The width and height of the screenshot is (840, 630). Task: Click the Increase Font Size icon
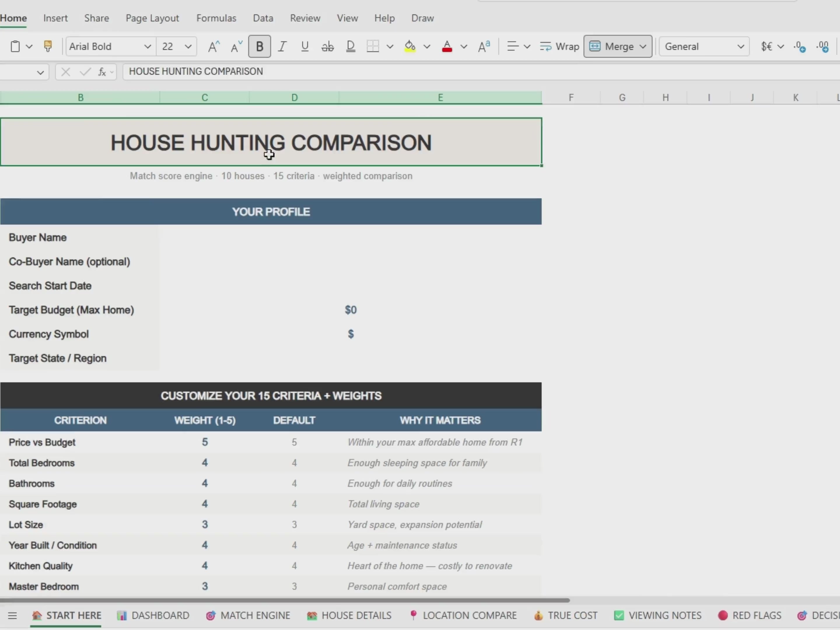click(x=214, y=46)
